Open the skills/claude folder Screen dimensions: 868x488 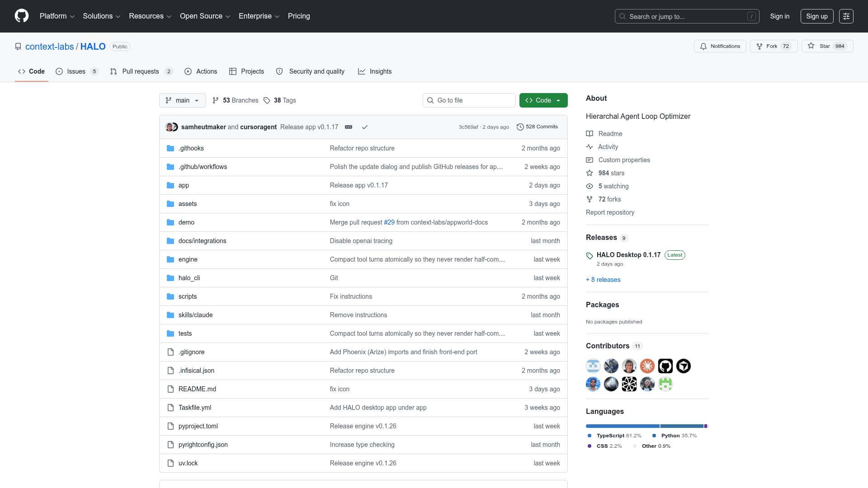click(x=195, y=315)
